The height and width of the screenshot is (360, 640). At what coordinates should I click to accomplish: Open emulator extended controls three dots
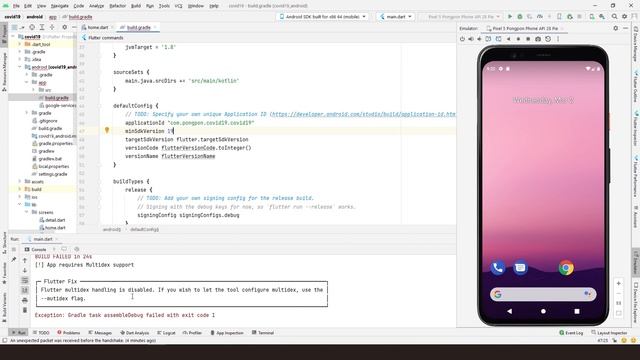pos(558,39)
